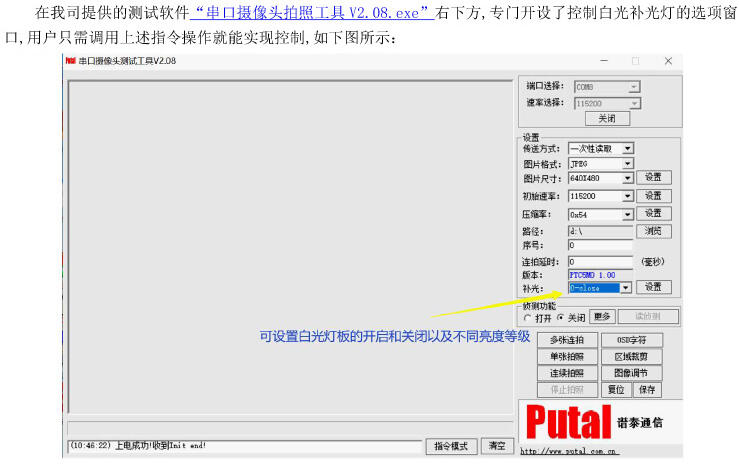
Task: Click 设置 button beside 补光
Action: [653, 287]
